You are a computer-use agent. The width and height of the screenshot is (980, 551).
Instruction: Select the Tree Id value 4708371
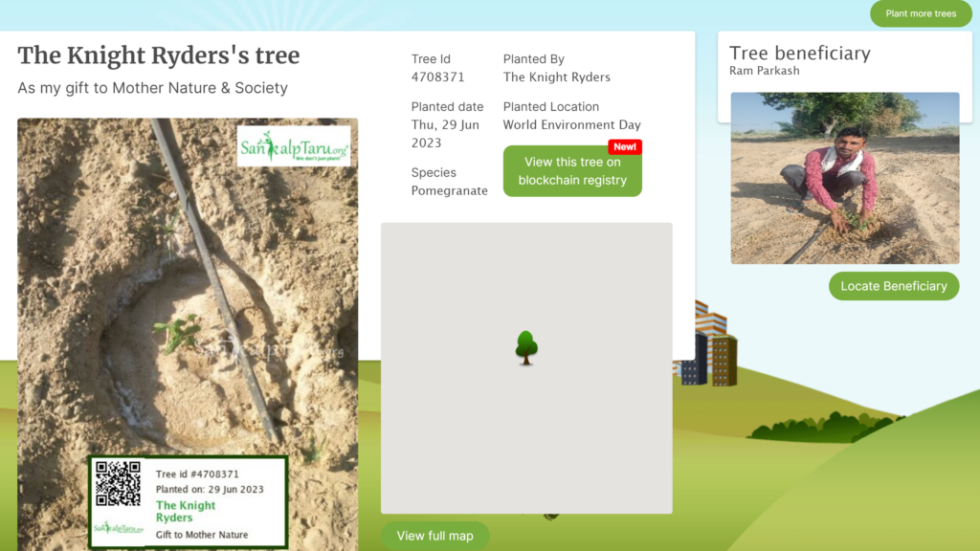click(437, 77)
